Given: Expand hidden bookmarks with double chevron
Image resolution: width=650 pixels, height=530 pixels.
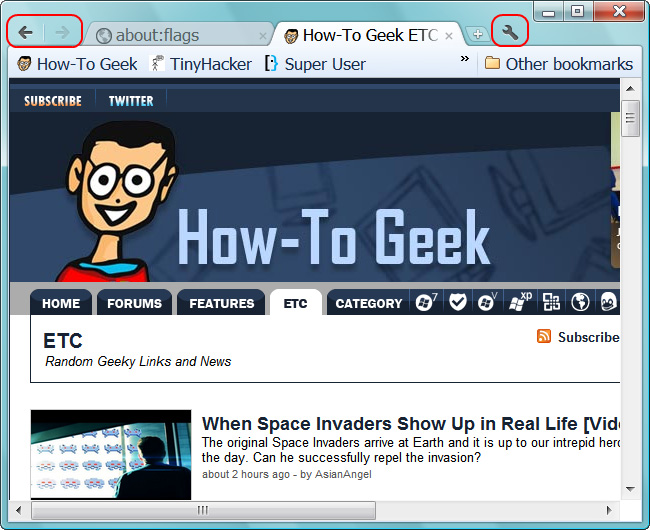Looking at the screenshot, I should pyautogui.click(x=465, y=58).
